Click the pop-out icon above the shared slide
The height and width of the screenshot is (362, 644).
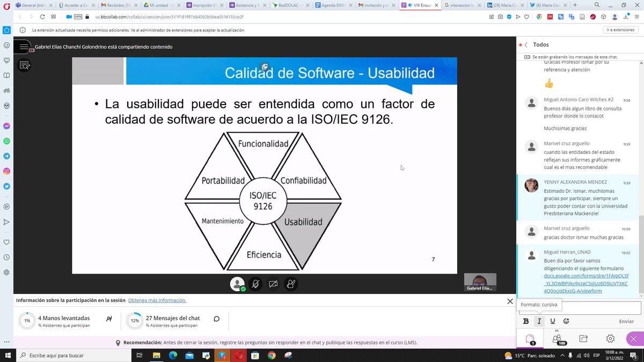(x=265, y=67)
